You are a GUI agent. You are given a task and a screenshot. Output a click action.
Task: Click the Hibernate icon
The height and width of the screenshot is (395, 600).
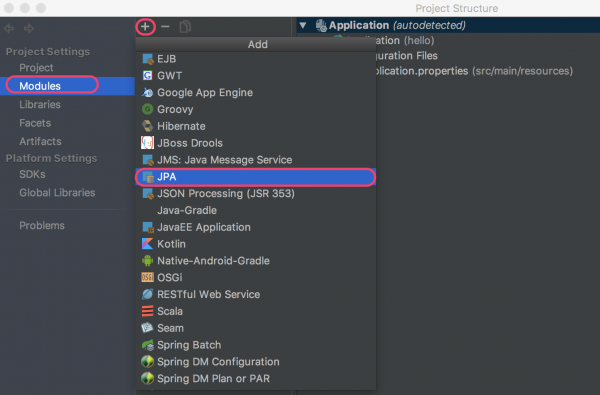coord(148,126)
